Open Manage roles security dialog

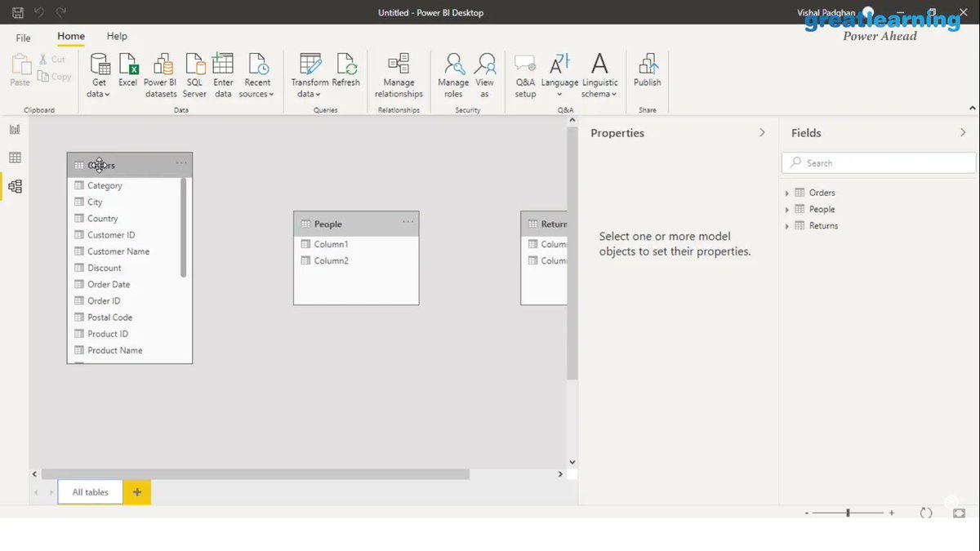[x=453, y=76]
